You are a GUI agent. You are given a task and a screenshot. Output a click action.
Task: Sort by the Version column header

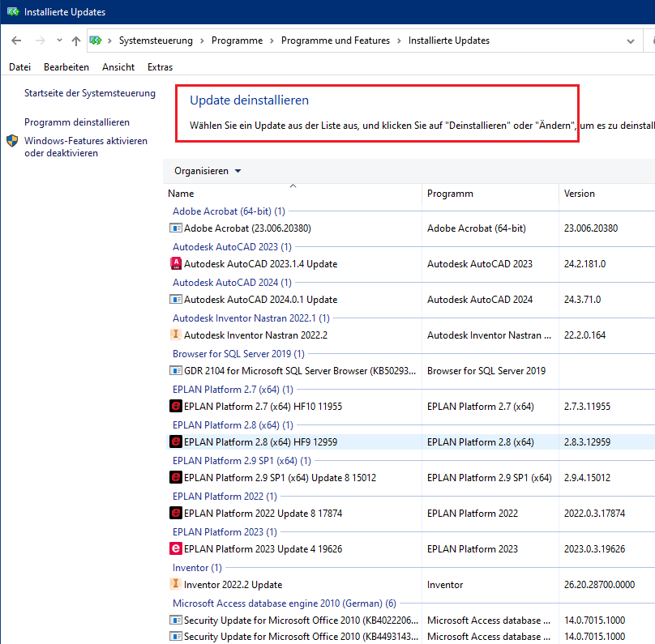click(x=579, y=194)
